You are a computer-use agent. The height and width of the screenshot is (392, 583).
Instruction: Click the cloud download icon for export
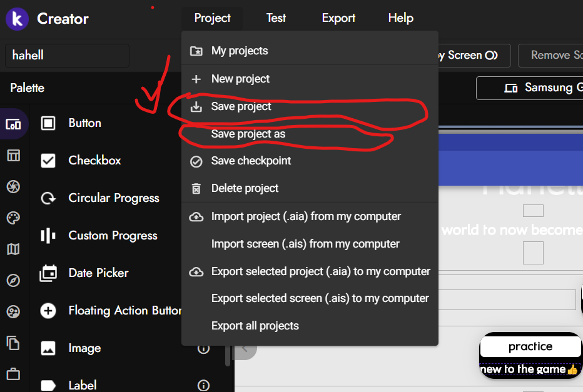click(x=196, y=271)
